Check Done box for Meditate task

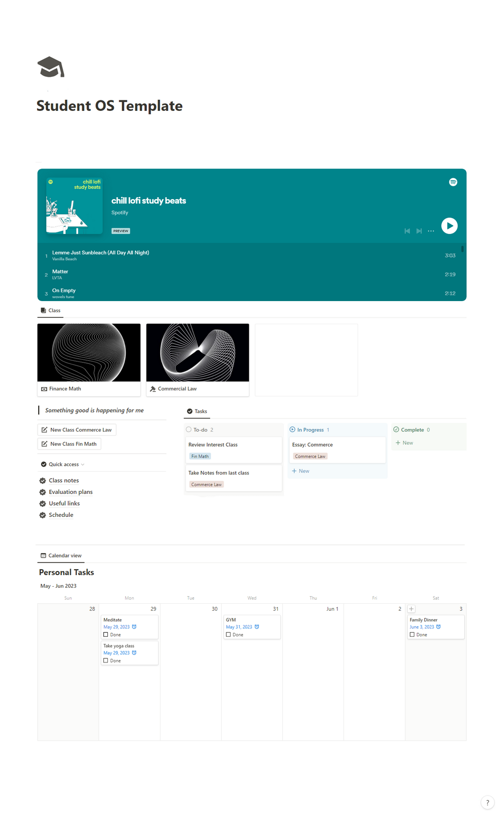[x=106, y=635]
